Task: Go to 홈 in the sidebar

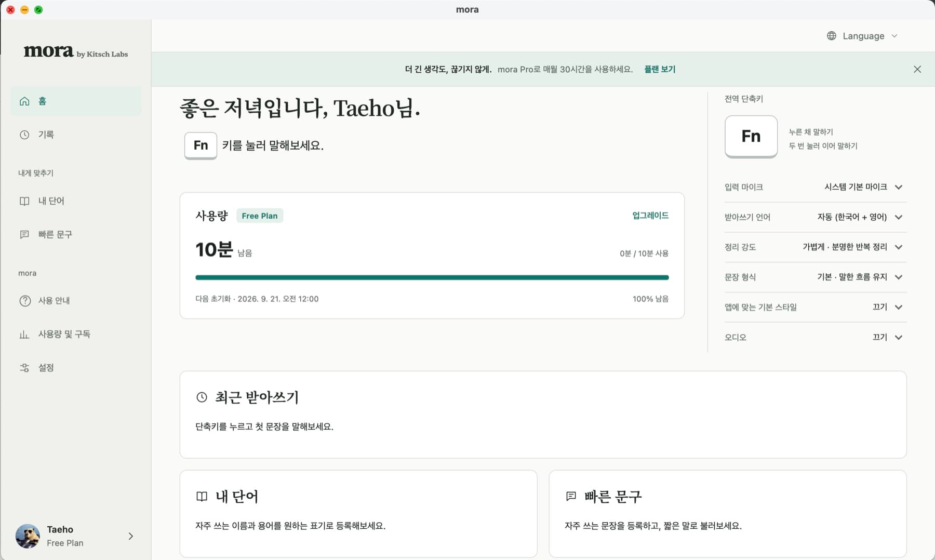Action: point(76,101)
